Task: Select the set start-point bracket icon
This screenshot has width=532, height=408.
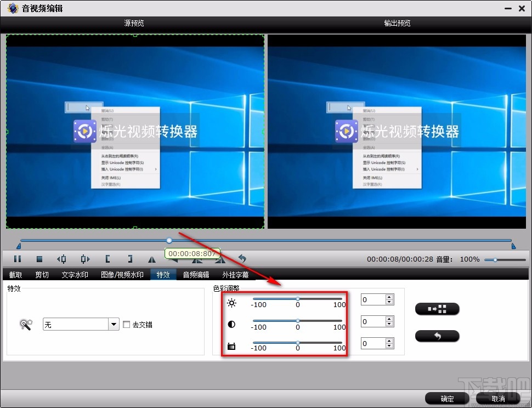Action: tap(107, 258)
